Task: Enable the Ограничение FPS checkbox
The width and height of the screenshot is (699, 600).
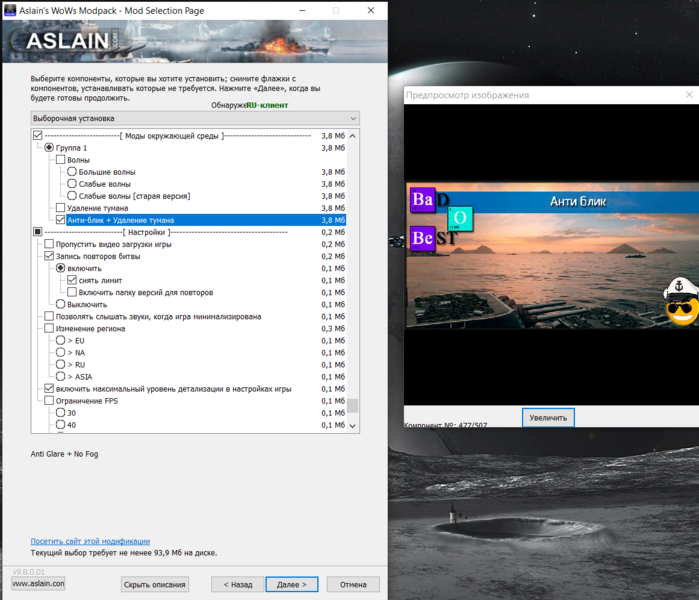Action: click(49, 400)
